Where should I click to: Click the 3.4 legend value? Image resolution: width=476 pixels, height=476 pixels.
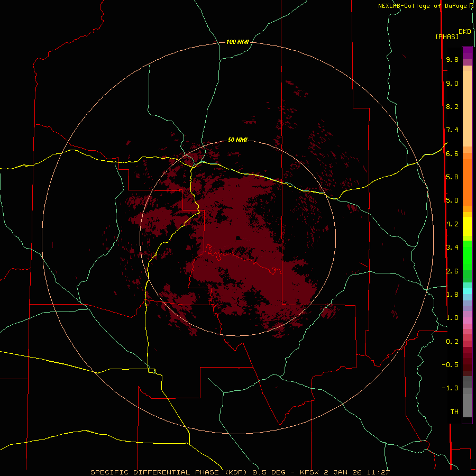pyautogui.click(x=452, y=248)
